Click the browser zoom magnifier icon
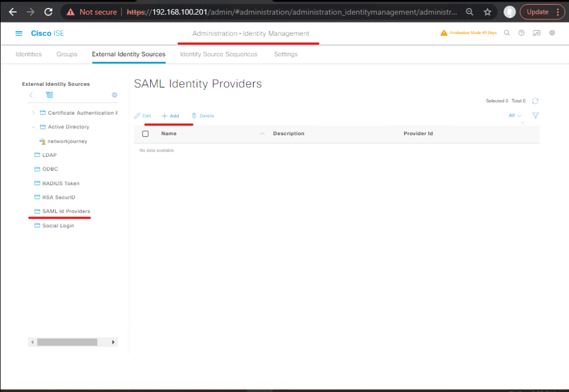The height and width of the screenshot is (392, 569). pos(470,12)
